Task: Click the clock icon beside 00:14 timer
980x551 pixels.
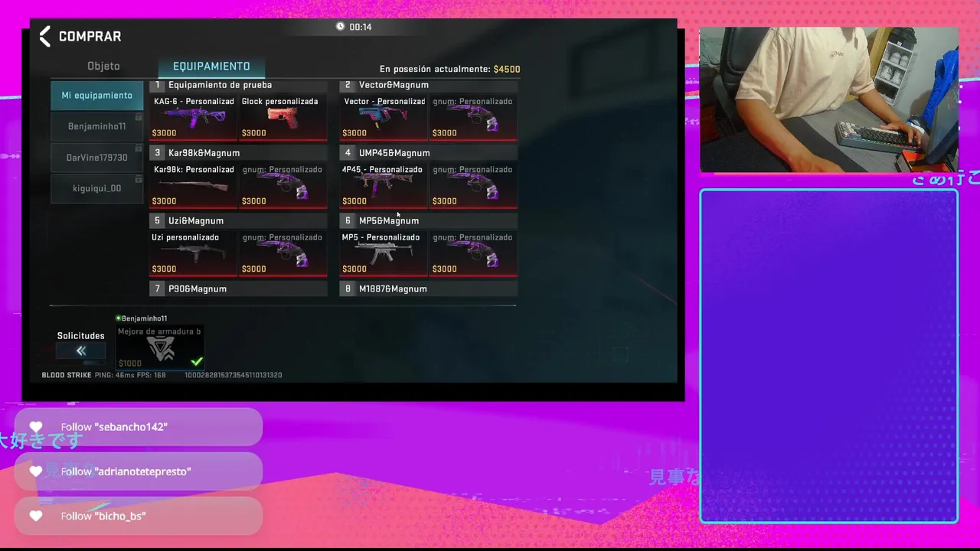Action: [x=340, y=27]
